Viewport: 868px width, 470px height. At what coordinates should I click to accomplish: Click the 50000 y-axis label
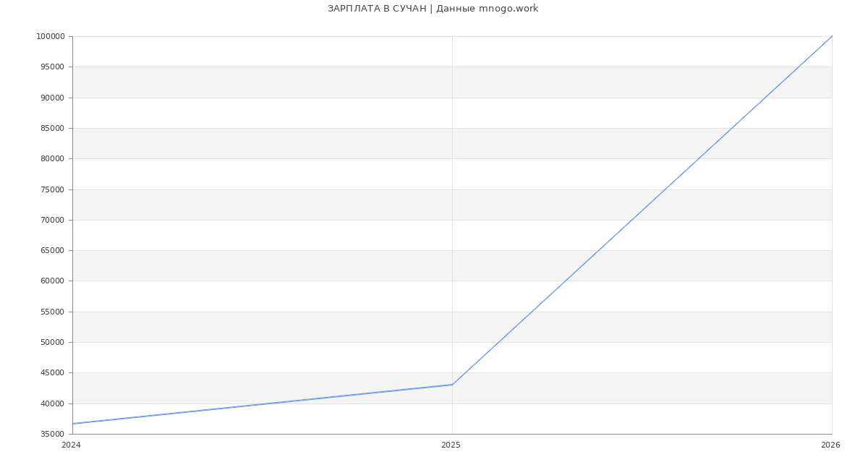pyautogui.click(x=52, y=343)
